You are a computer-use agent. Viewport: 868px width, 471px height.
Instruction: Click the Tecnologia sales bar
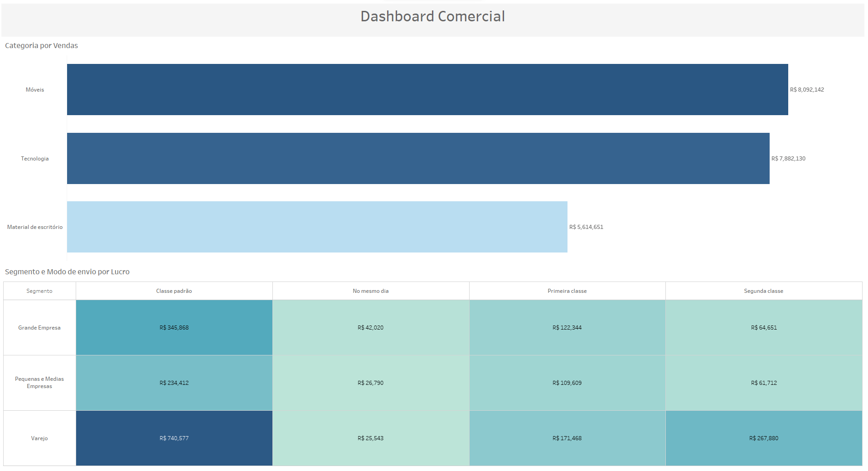point(418,158)
